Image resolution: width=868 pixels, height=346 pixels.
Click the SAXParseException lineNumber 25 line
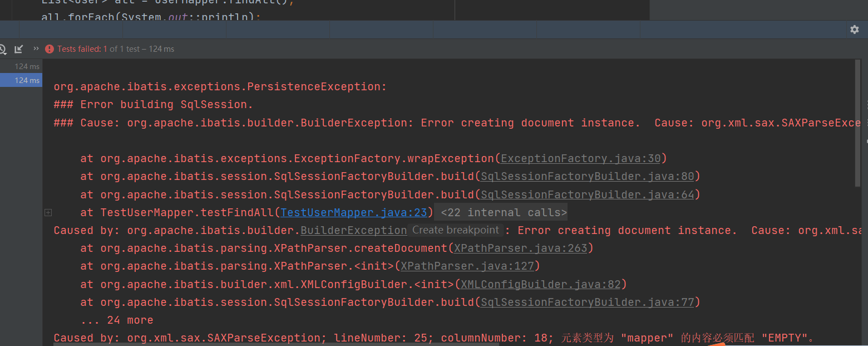click(434, 338)
